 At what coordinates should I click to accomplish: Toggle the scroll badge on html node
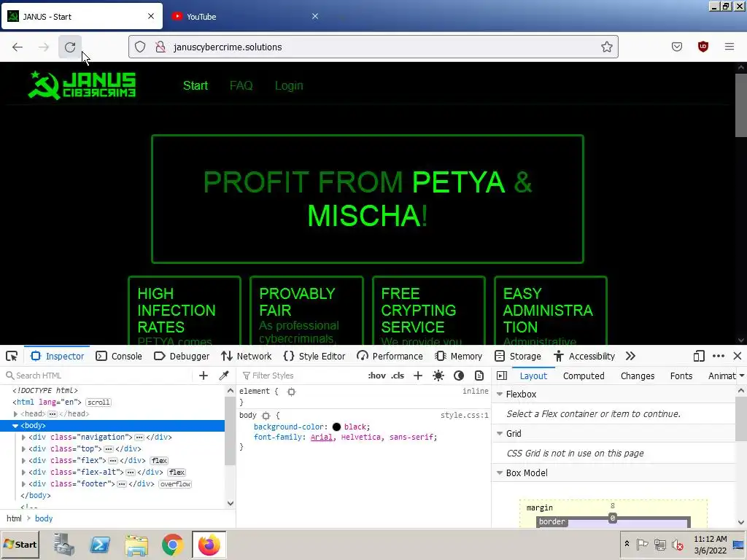pyautogui.click(x=98, y=402)
